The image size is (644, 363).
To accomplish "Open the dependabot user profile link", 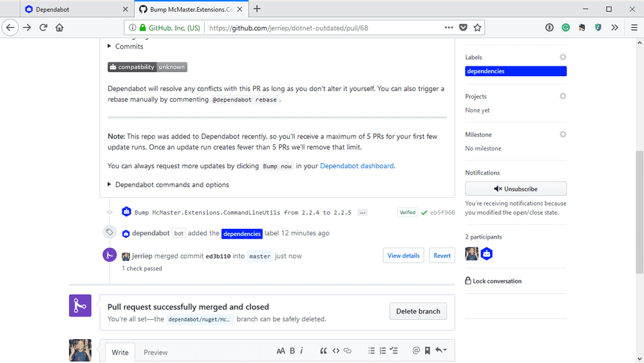I will (151, 233).
